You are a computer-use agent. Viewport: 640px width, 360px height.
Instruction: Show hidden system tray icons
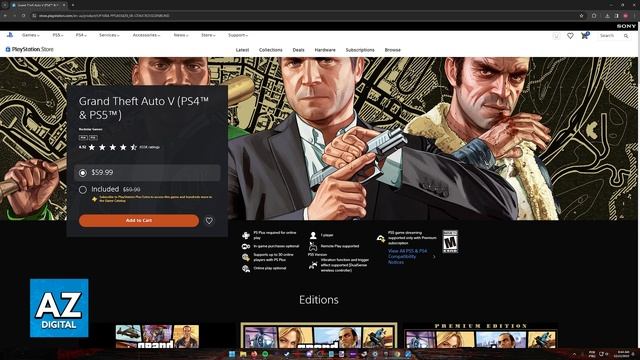pos(574,354)
